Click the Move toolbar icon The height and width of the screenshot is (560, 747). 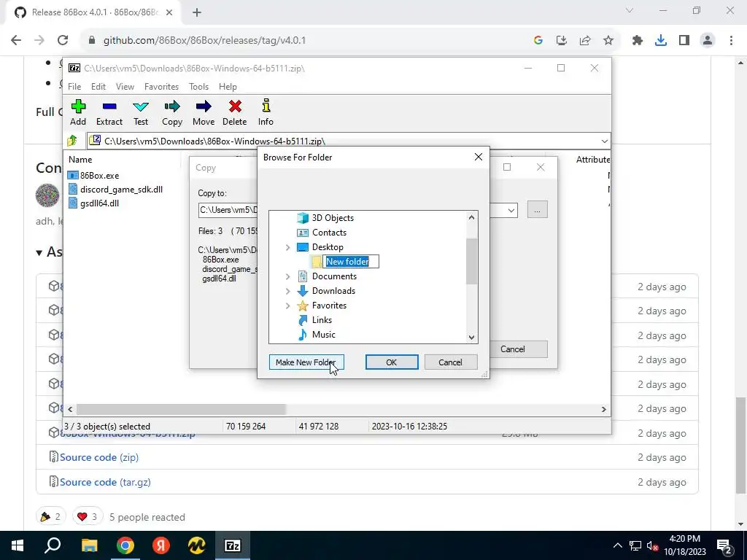click(204, 113)
